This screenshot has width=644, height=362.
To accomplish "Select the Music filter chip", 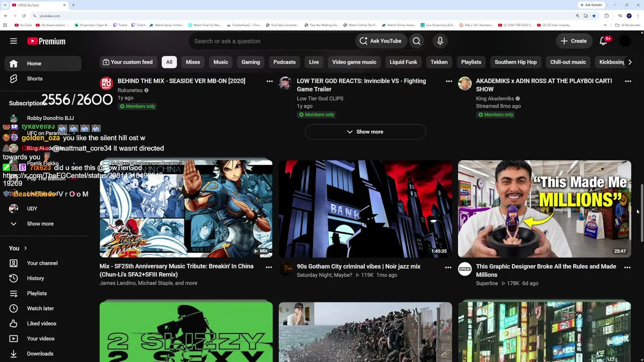I will pyautogui.click(x=221, y=62).
